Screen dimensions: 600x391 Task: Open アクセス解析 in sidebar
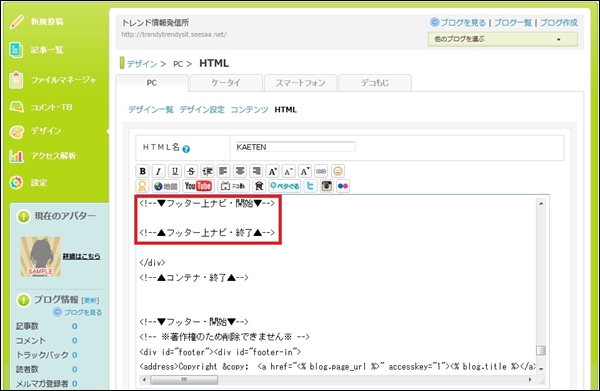53,156
